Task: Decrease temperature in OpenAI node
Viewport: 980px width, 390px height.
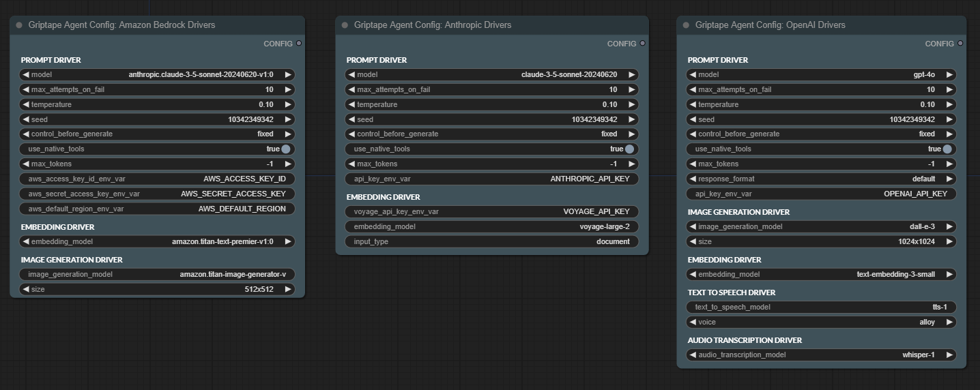Action: point(693,105)
